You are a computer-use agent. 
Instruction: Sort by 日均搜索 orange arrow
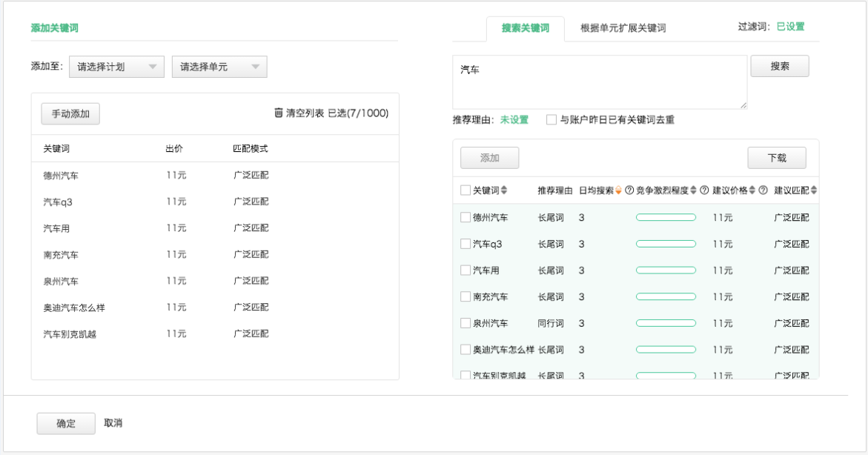pos(618,190)
